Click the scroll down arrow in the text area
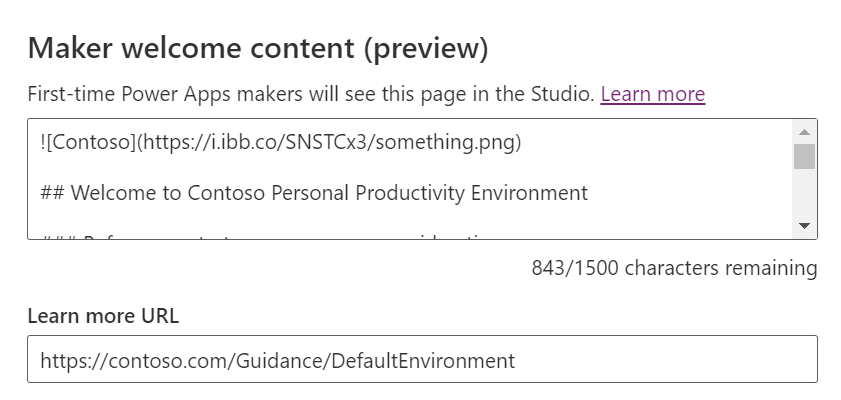Image resolution: width=841 pixels, height=400 pixels. click(804, 227)
